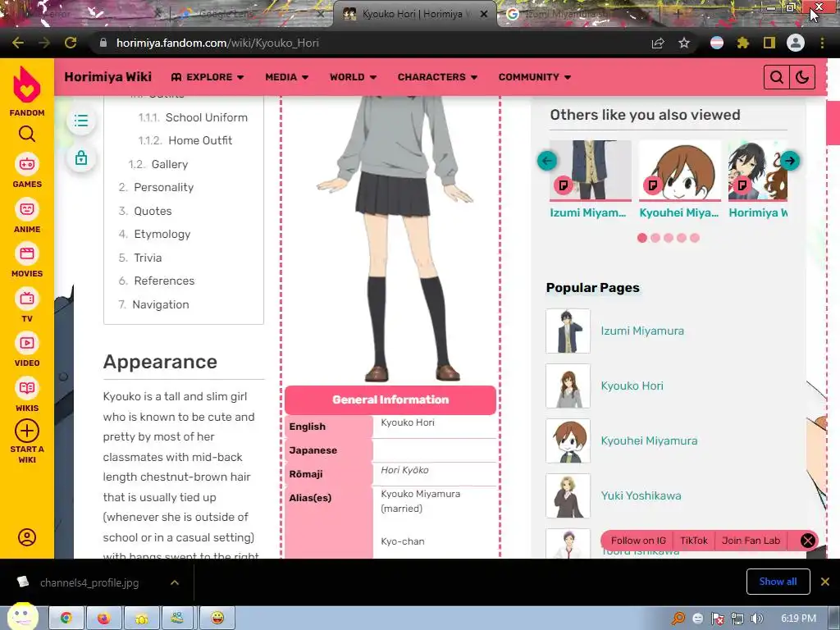Expand the CHARACTERS dropdown menu
The image size is (840, 630).
437,77
